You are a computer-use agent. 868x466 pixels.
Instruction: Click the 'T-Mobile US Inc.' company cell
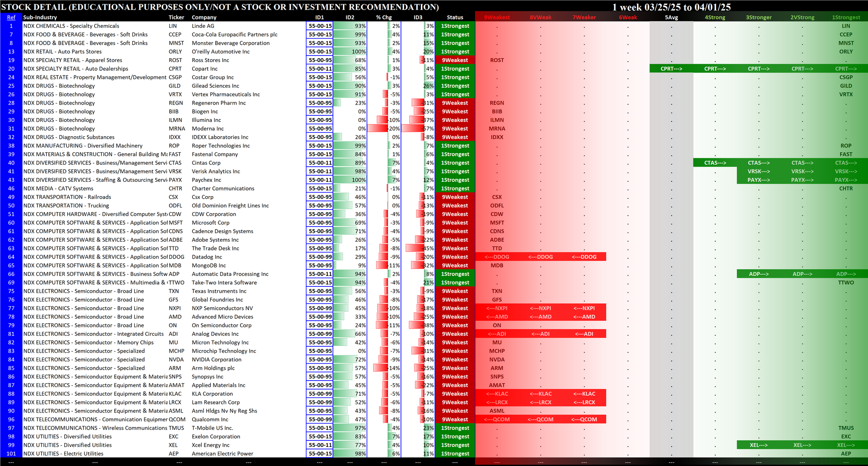point(212,428)
